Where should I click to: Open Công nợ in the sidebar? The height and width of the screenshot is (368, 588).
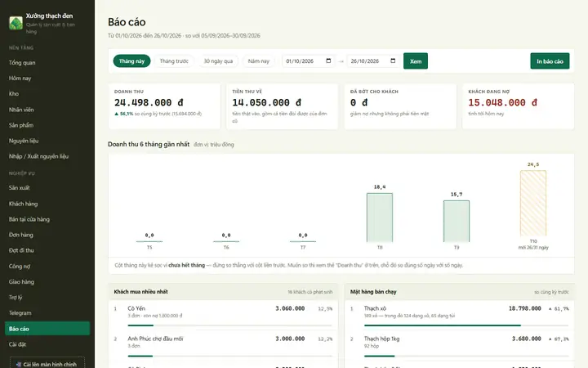pos(47,267)
